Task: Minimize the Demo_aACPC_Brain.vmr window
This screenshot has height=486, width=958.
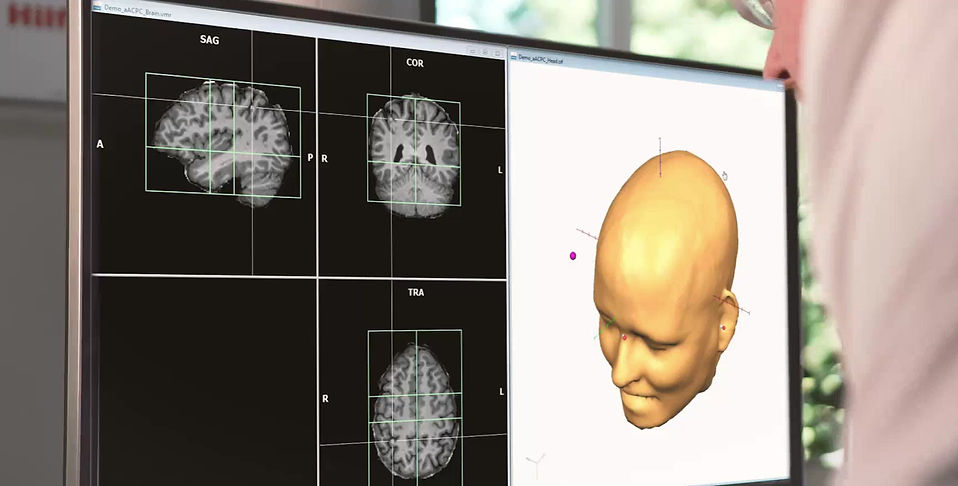Action: [x=473, y=51]
